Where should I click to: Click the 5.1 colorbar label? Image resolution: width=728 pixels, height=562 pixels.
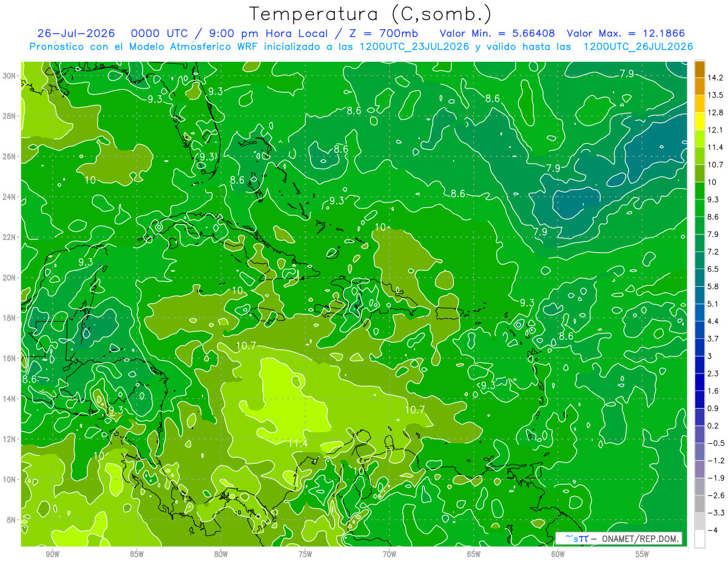(x=713, y=304)
